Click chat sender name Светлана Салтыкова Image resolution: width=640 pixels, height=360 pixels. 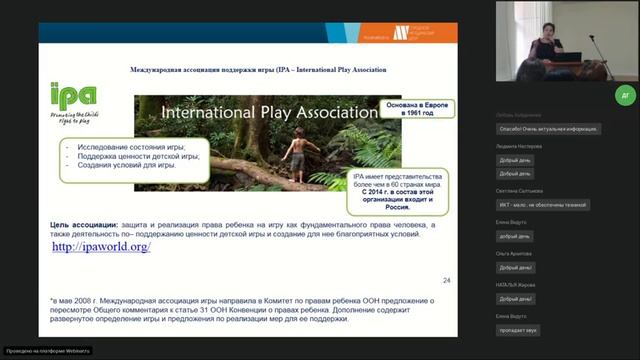tap(519, 191)
